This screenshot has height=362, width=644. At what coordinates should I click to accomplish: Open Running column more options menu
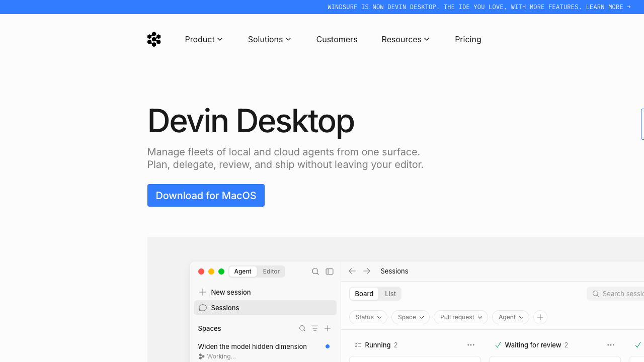point(471,345)
